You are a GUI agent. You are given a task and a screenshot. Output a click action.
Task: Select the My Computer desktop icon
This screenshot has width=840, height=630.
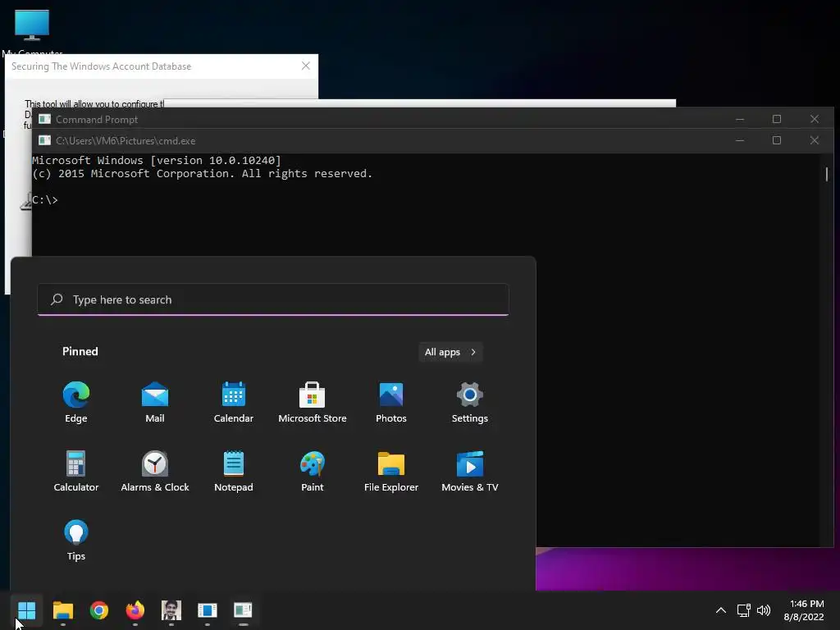pyautogui.click(x=32, y=32)
